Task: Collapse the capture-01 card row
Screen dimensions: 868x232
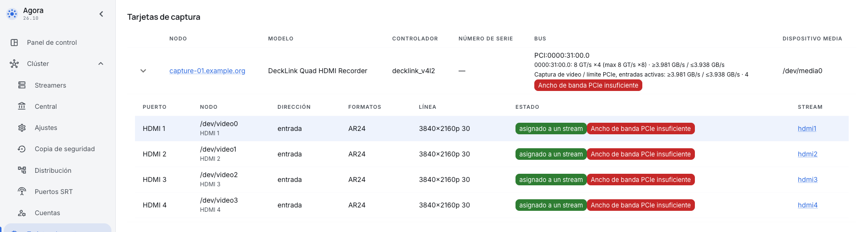Action: [x=143, y=71]
